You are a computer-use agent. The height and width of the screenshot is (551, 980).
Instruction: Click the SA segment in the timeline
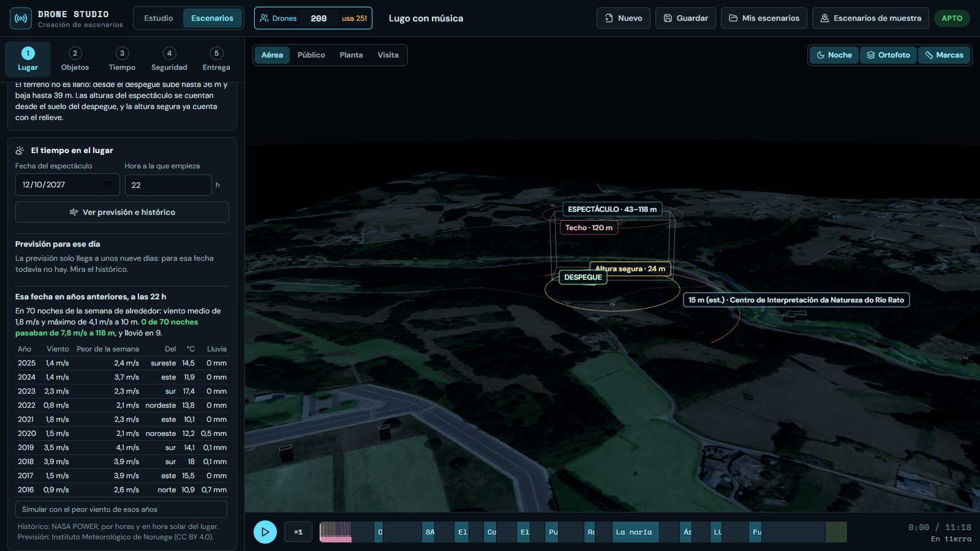[429, 532]
